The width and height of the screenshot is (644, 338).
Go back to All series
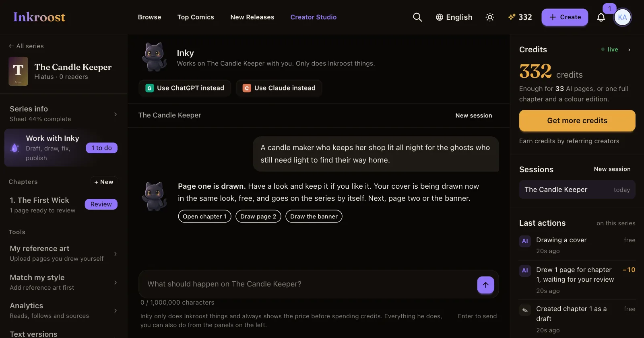(26, 46)
